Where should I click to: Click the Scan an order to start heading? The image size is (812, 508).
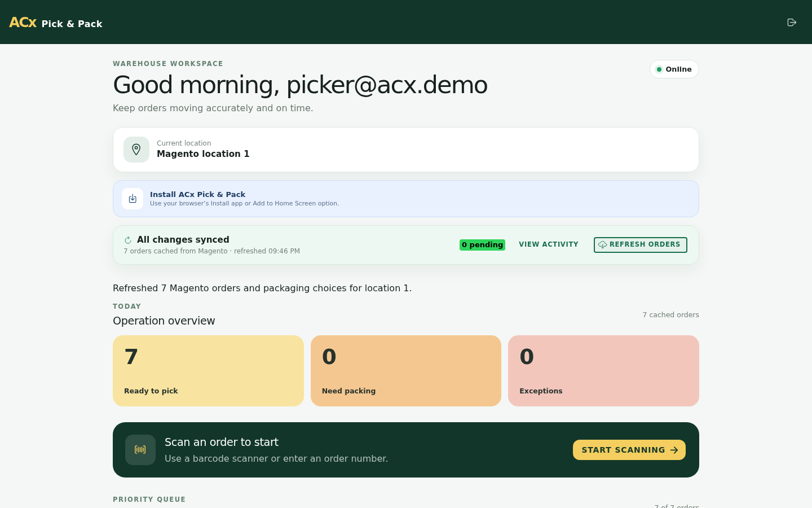point(222,442)
